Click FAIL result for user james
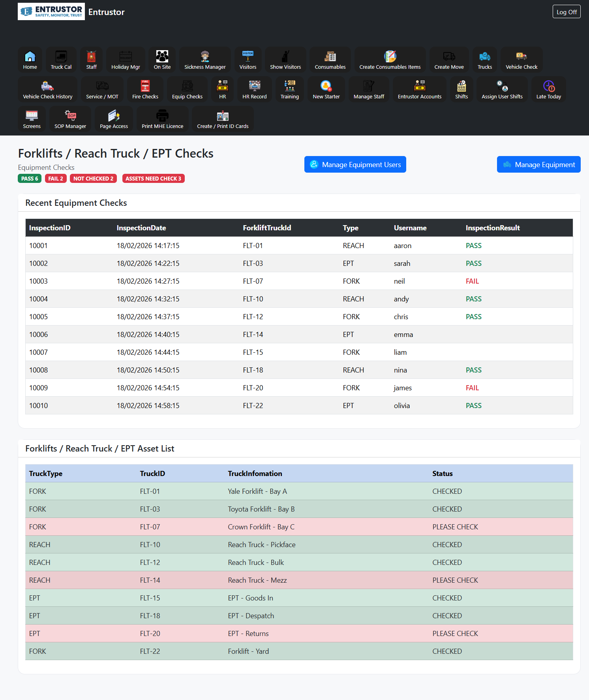The image size is (589, 700). pos(472,388)
